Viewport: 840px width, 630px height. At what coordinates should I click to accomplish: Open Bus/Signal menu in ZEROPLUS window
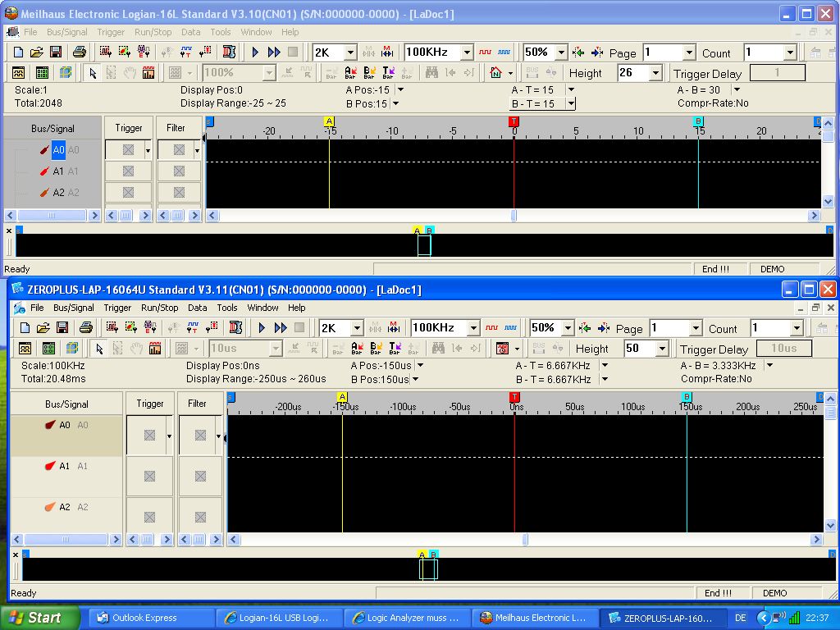tap(73, 308)
